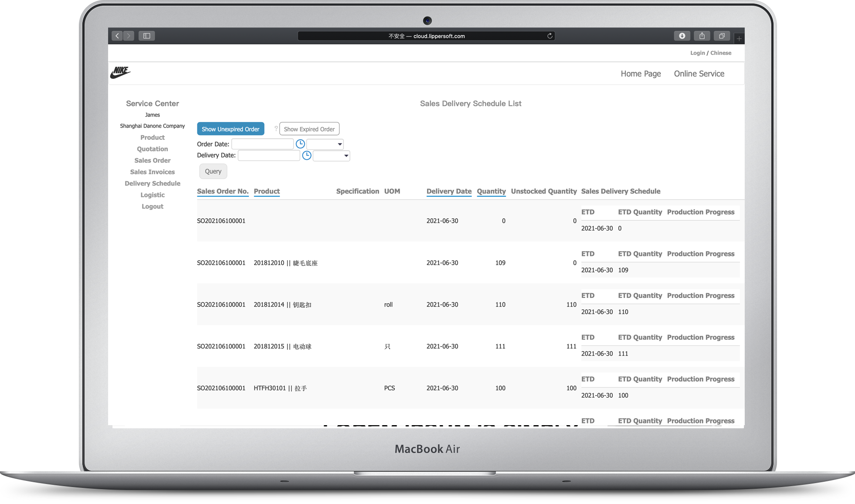Open Sales Invoices in Service Center
The height and width of the screenshot is (504, 855).
[152, 172]
